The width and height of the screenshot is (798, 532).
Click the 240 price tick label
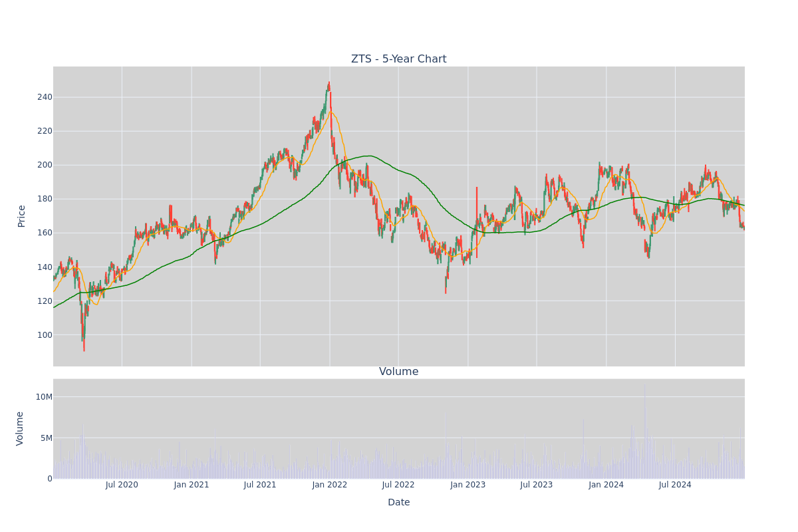[45, 97]
